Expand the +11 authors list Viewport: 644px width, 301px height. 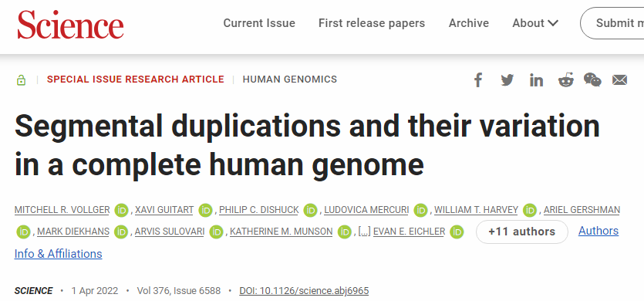click(521, 232)
